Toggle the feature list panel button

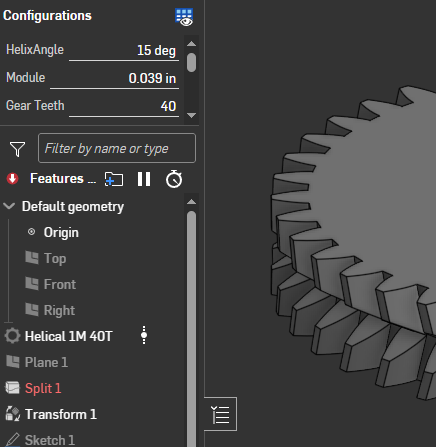click(221, 414)
